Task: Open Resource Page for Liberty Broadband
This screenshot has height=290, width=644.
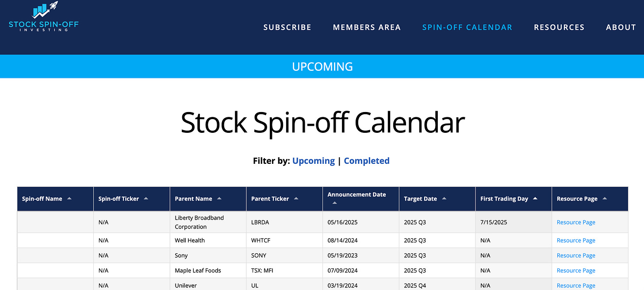Action: (576, 222)
